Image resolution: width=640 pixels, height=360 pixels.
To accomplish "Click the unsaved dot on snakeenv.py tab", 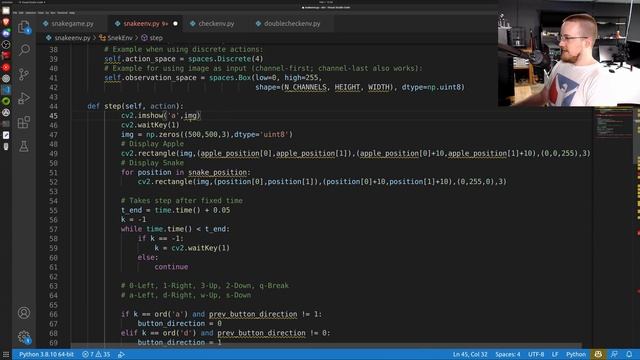I will (x=176, y=24).
